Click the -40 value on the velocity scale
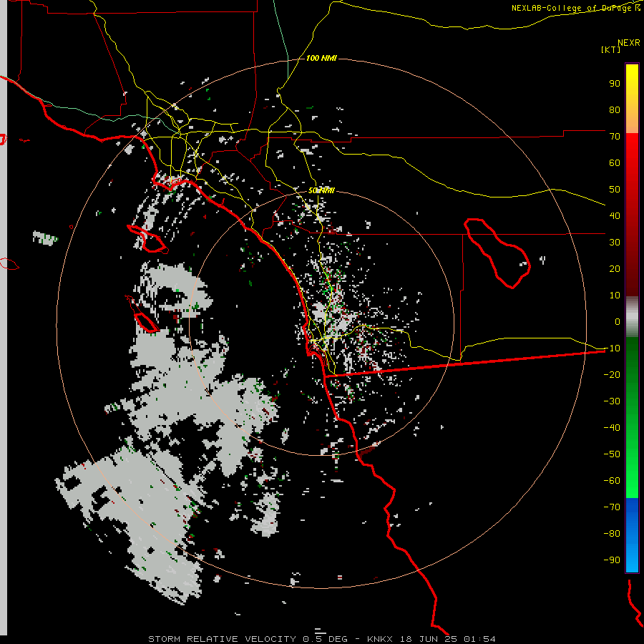The width and height of the screenshot is (644, 644). (612, 428)
